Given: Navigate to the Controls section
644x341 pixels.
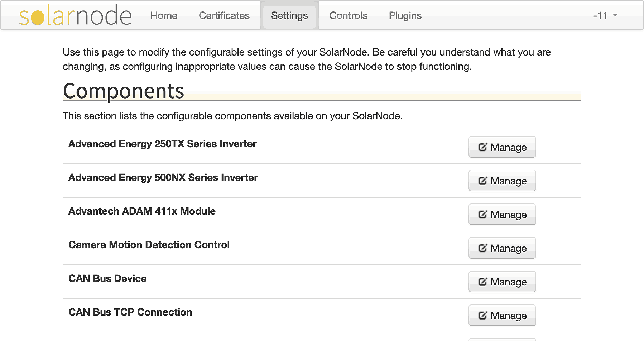Looking at the screenshot, I should point(348,15).
